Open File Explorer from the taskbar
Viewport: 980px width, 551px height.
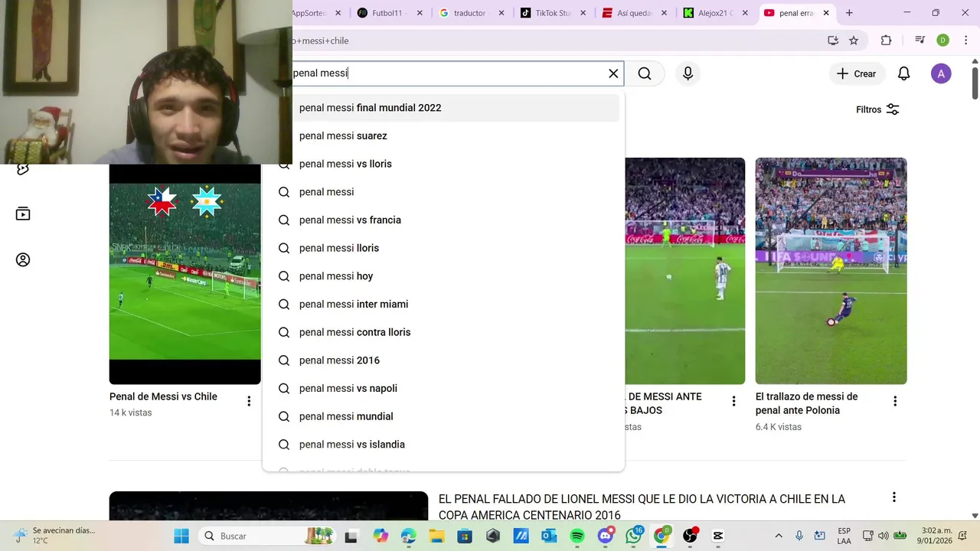[x=436, y=536]
